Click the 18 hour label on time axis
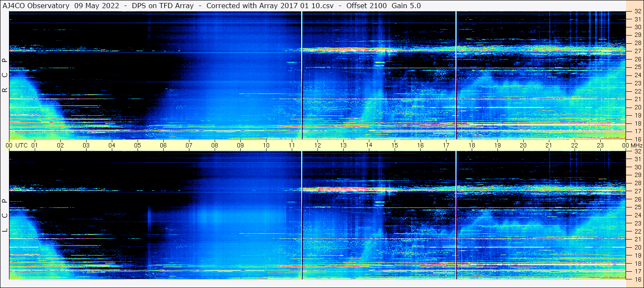 point(472,145)
